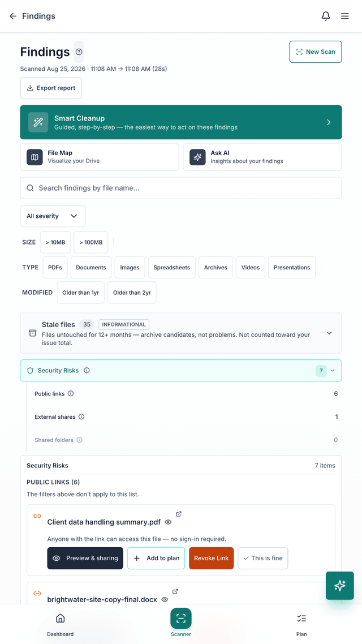
Task: Filter by Videos type
Action: (251, 267)
